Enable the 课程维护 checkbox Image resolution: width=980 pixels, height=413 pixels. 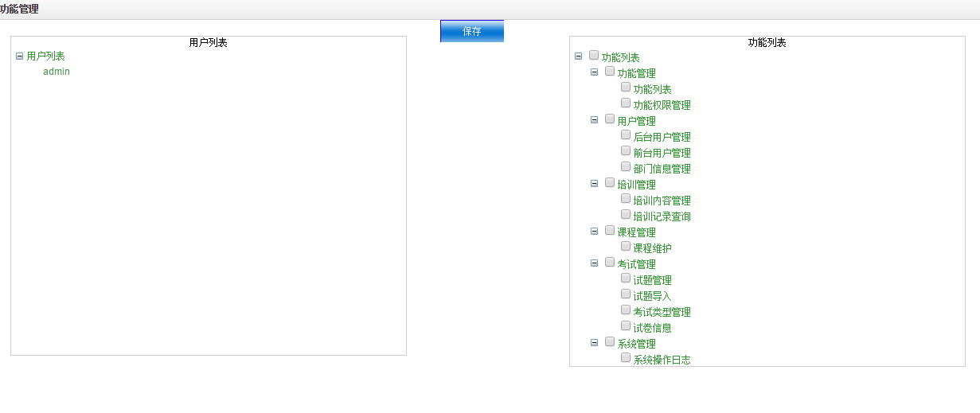coord(626,247)
